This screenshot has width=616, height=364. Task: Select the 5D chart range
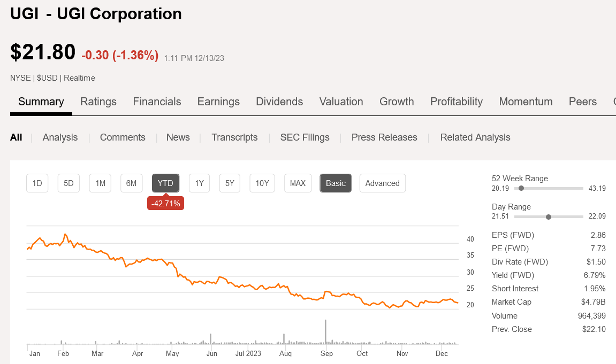(69, 183)
